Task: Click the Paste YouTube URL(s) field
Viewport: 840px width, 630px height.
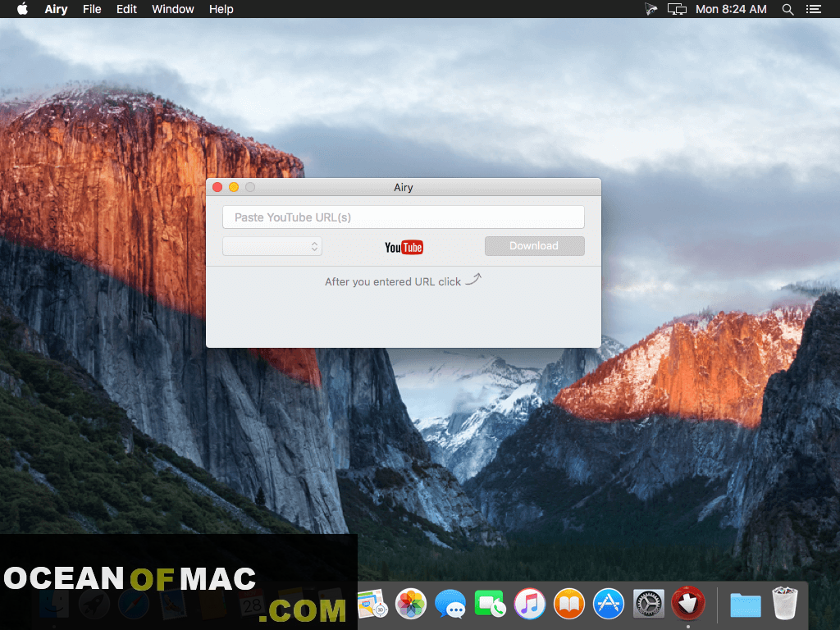Action: point(404,217)
